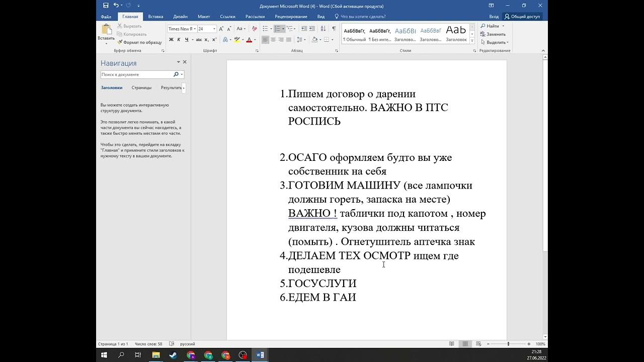Click the word count 'Число слов: 58'
The width and height of the screenshot is (644, 362).
(148, 344)
